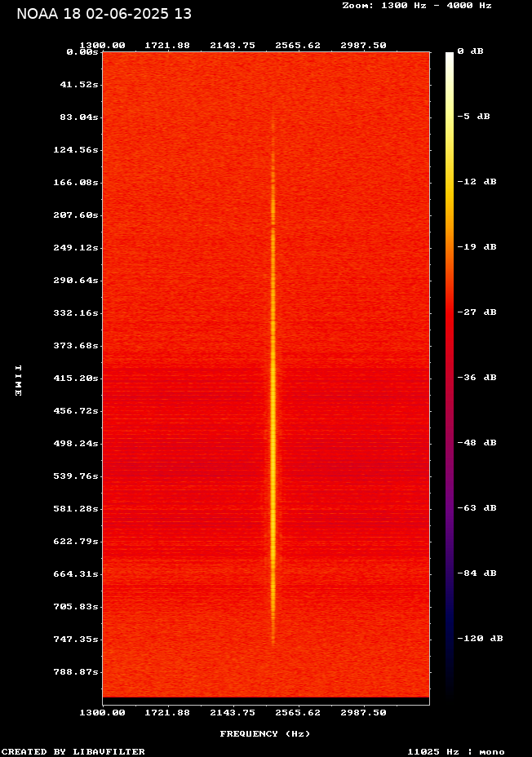Viewport: 532px width, 757px height.
Task: Click the '-36 dB' legend label
Action: 477,377
